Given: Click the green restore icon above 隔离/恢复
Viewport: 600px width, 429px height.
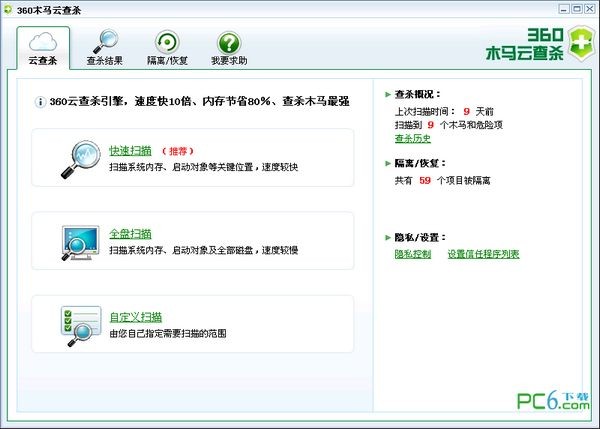Looking at the screenshot, I should (x=167, y=42).
